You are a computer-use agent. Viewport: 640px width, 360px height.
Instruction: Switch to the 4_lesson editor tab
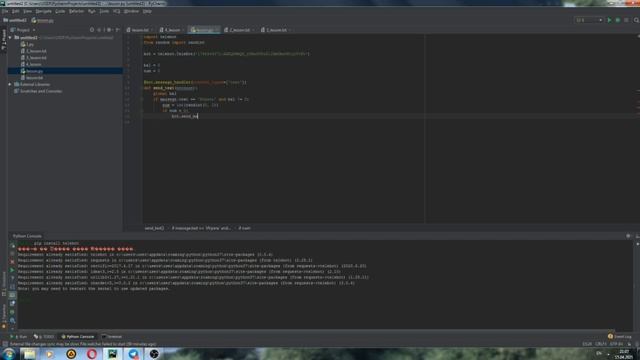[172, 30]
